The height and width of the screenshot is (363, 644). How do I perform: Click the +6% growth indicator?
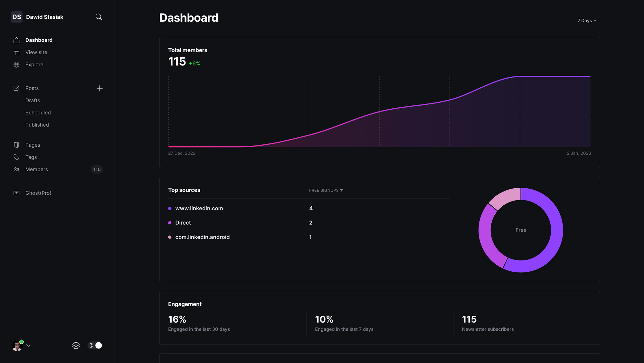pos(194,64)
